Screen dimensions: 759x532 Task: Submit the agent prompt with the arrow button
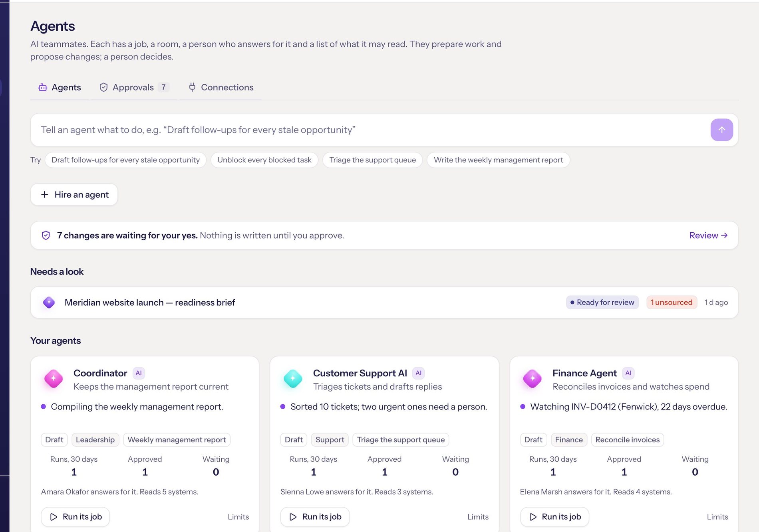pos(721,130)
